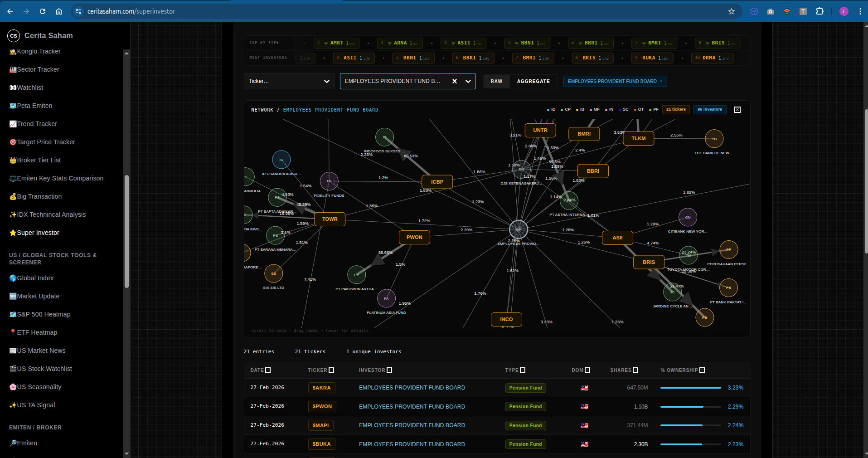Remove the Employees Provident Fund Board filter chip
This screenshot has height=458, width=868.
661,82
